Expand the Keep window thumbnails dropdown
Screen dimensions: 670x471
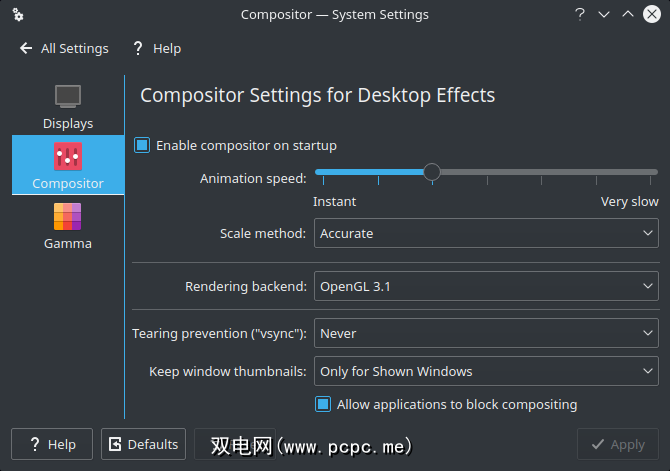[486, 371]
